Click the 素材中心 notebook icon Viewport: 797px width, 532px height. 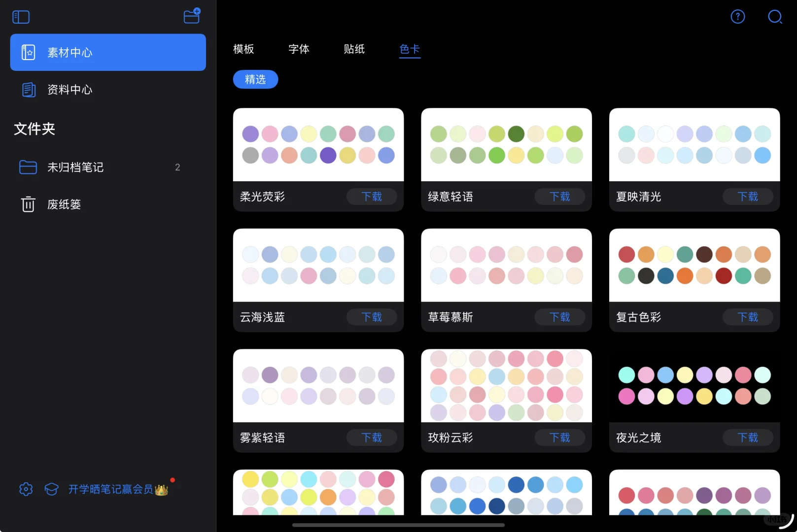pos(29,52)
